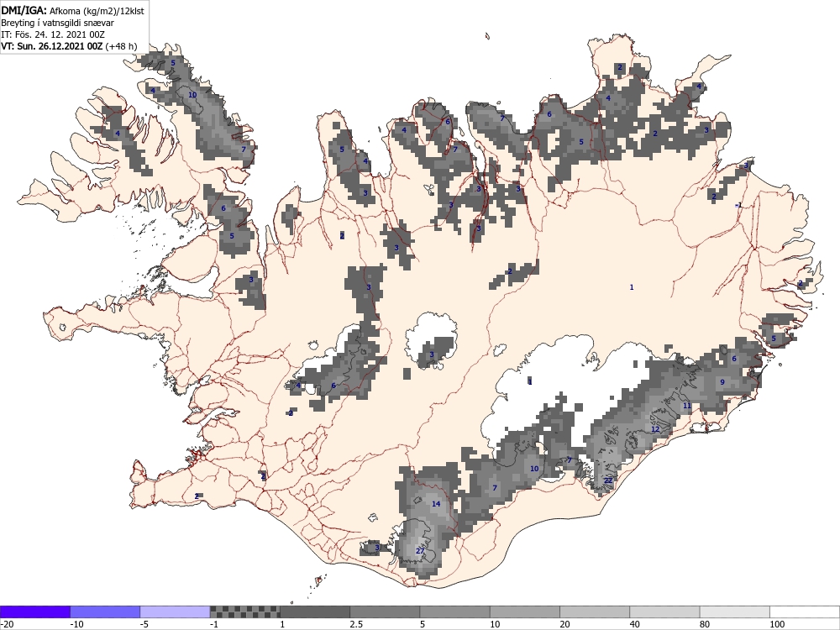Viewport: 840px width, 630px height.
Task: Click the checkered legend swatch between -1 and 1
Action: [x=244, y=612]
